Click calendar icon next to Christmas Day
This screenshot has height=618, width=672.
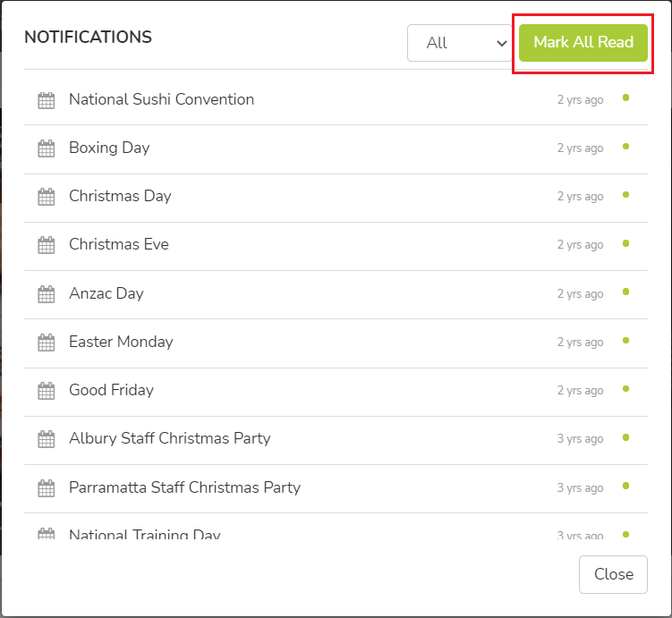pos(47,197)
